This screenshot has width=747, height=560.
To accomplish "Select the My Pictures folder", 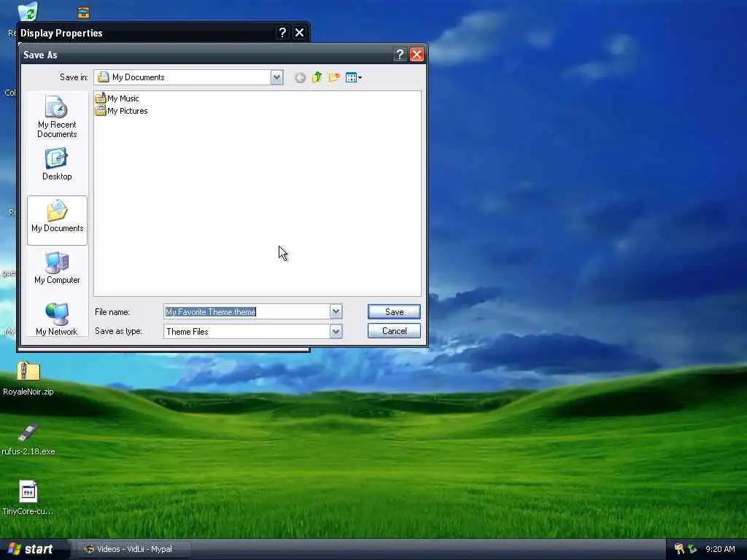I will pos(122,111).
